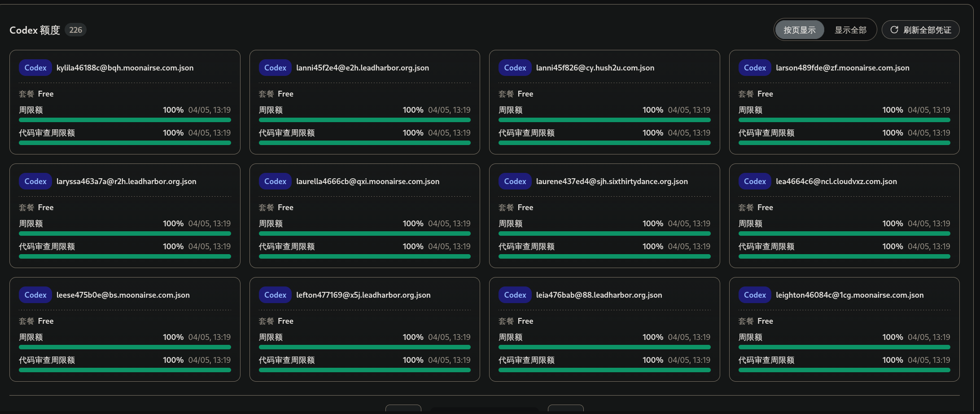
Task: Switch to 显示全部 mode
Action: point(850,30)
